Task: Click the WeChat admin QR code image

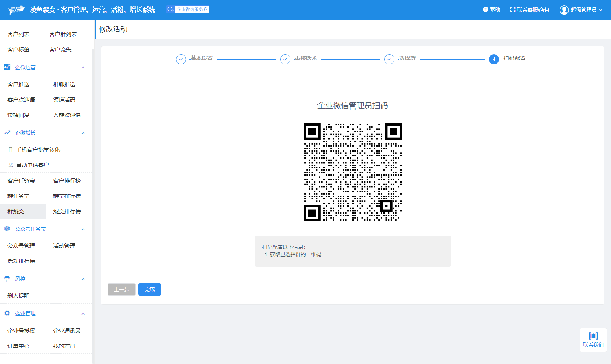Action: click(352, 172)
